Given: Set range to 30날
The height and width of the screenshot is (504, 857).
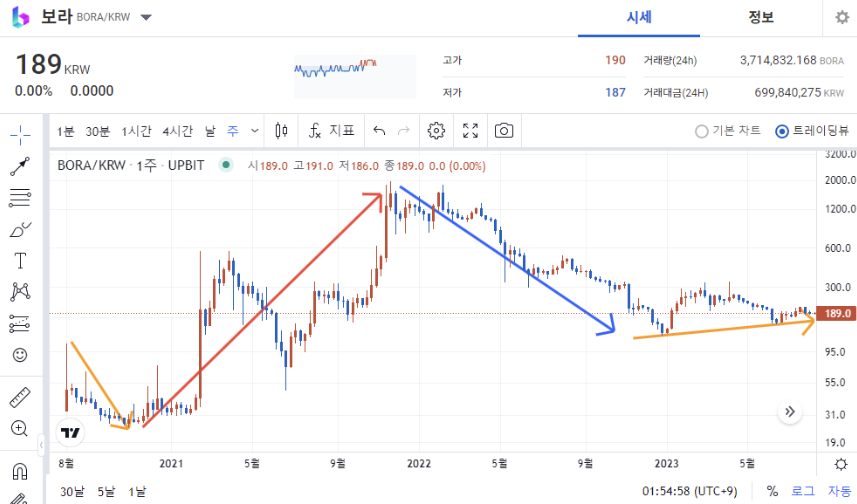Looking at the screenshot, I should pos(72,491).
